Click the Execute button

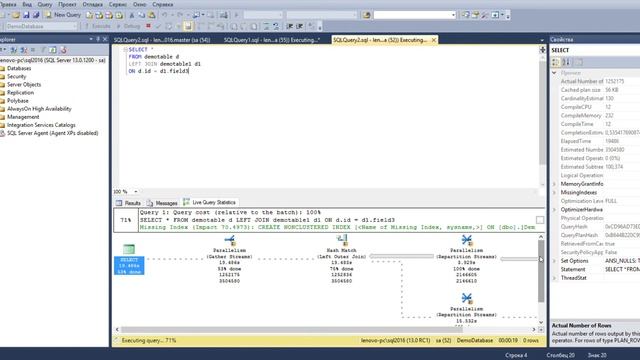click(x=97, y=26)
